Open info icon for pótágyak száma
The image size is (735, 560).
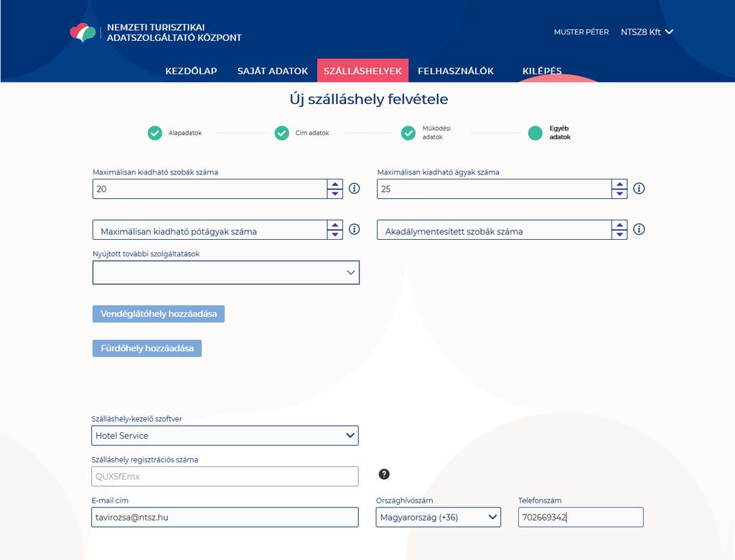click(x=355, y=229)
